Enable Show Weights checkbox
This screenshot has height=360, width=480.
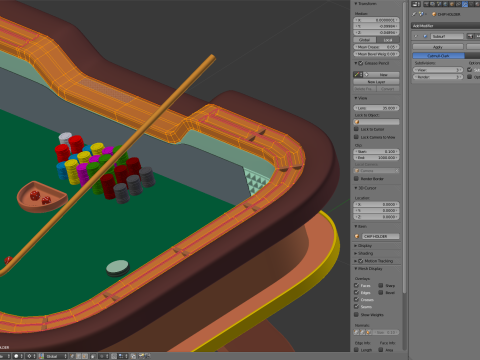coord(356,314)
